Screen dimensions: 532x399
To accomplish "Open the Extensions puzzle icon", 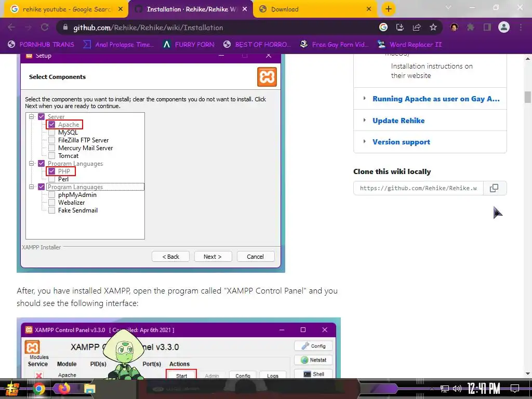I will (471, 28).
